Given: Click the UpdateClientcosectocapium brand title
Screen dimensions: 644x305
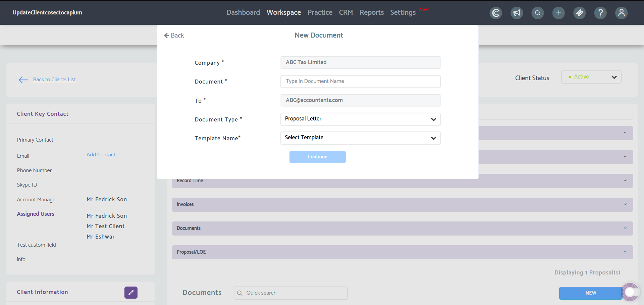Looking at the screenshot, I should coord(47,12).
